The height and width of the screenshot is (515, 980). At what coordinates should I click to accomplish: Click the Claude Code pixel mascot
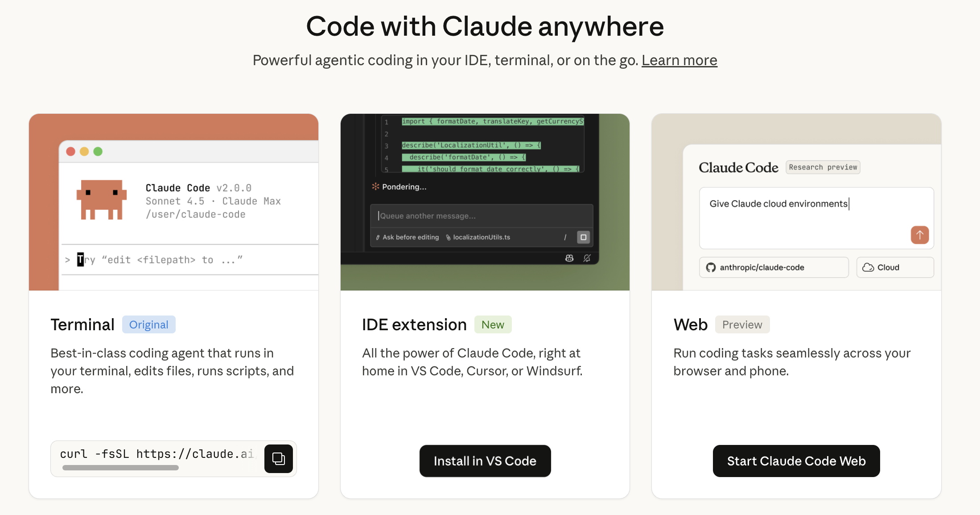[102, 199]
